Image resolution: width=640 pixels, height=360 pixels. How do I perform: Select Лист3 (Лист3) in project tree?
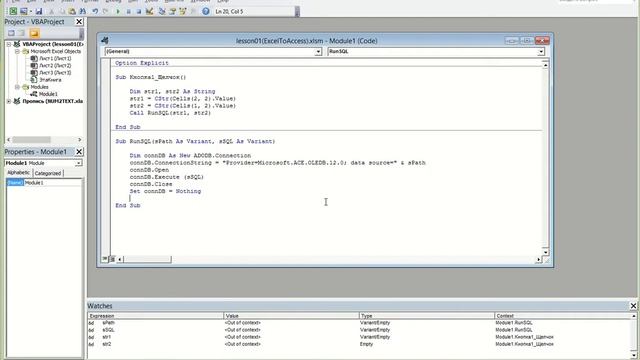point(55,73)
